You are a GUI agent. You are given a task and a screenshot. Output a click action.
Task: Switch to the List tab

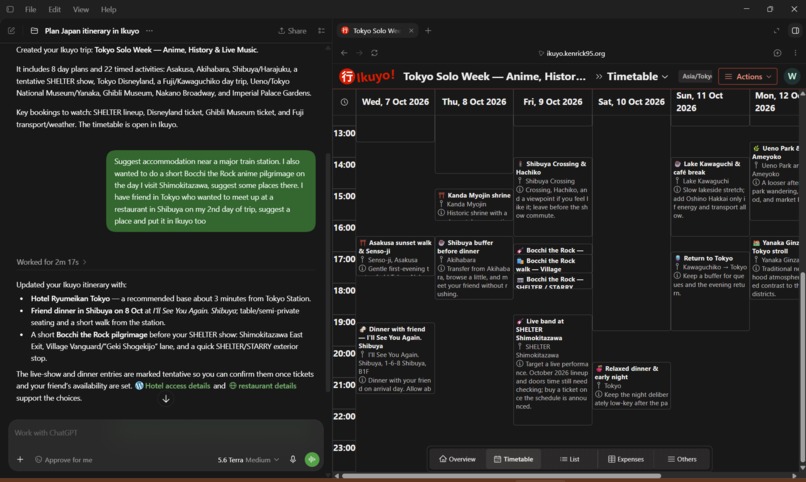pyautogui.click(x=570, y=459)
